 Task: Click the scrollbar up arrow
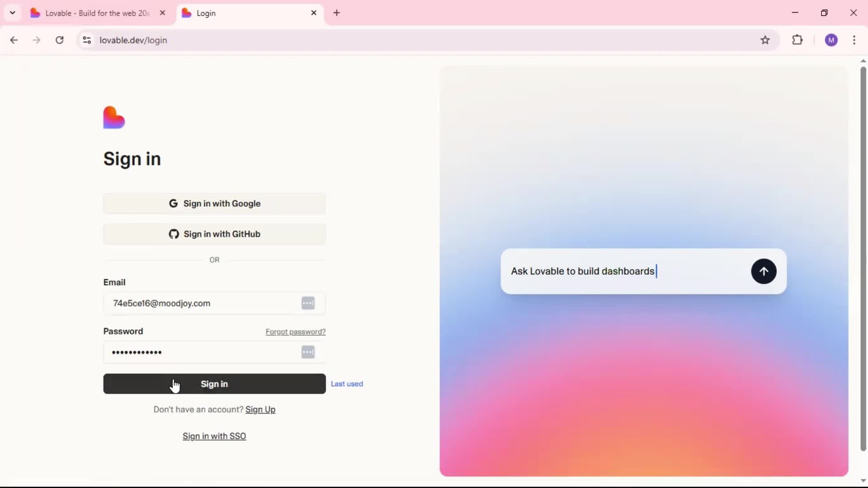click(x=863, y=61)
